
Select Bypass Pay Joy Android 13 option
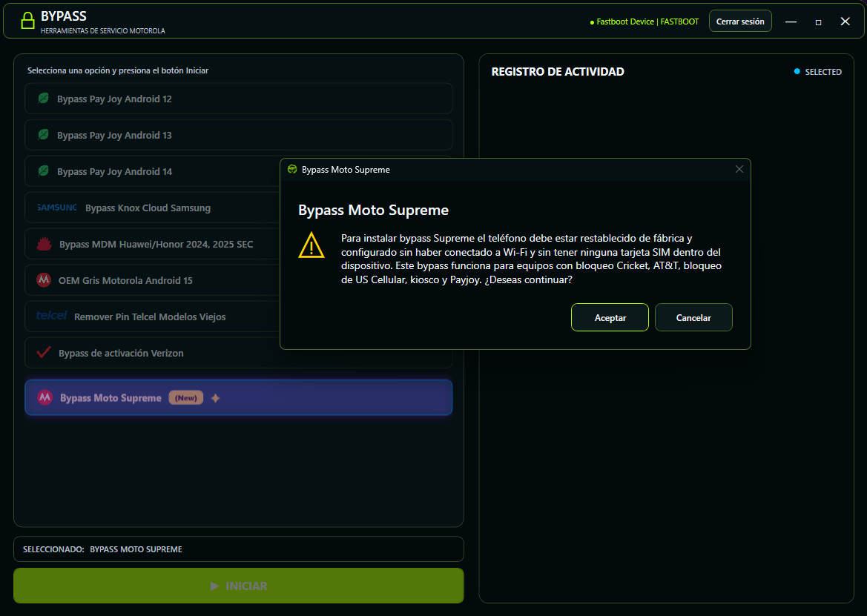coord(239,135)
